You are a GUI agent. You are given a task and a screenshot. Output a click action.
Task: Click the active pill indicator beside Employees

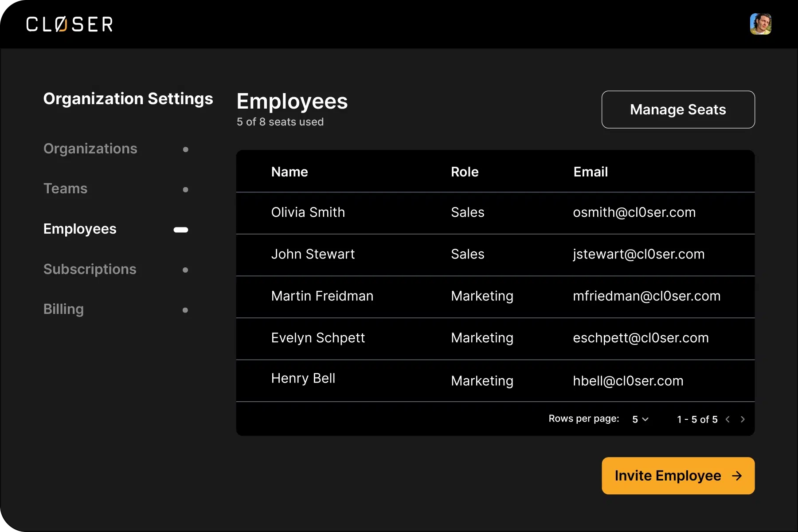pos(181,230)
